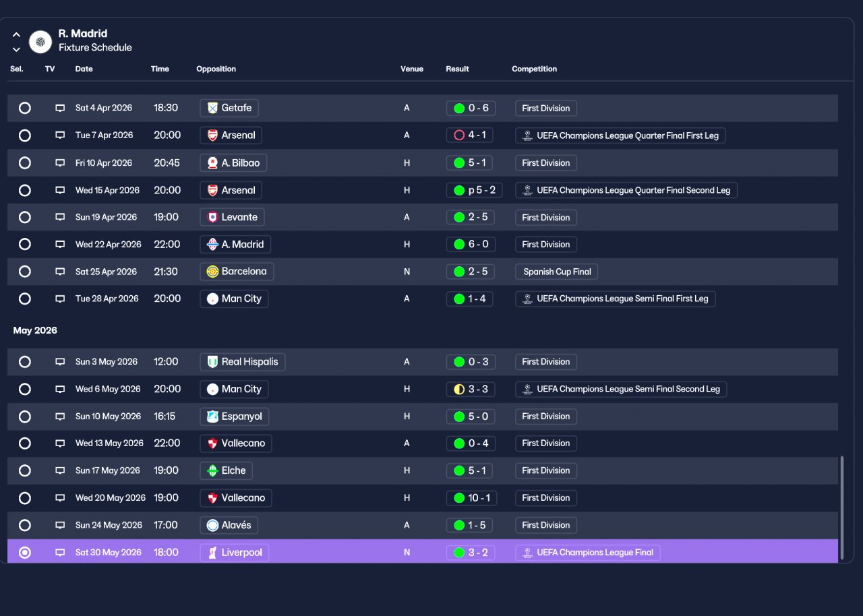Click the green win indicator for A. Madrid result

459,245
